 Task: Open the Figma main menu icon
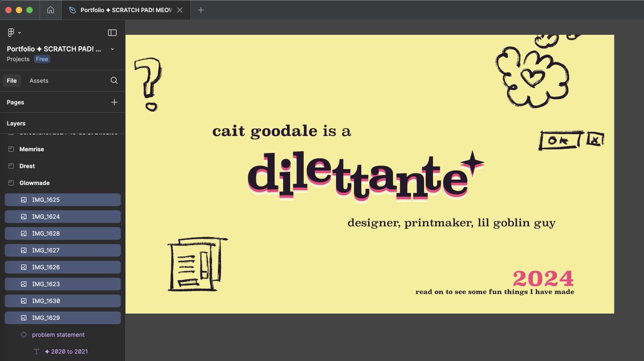[11, 32]
